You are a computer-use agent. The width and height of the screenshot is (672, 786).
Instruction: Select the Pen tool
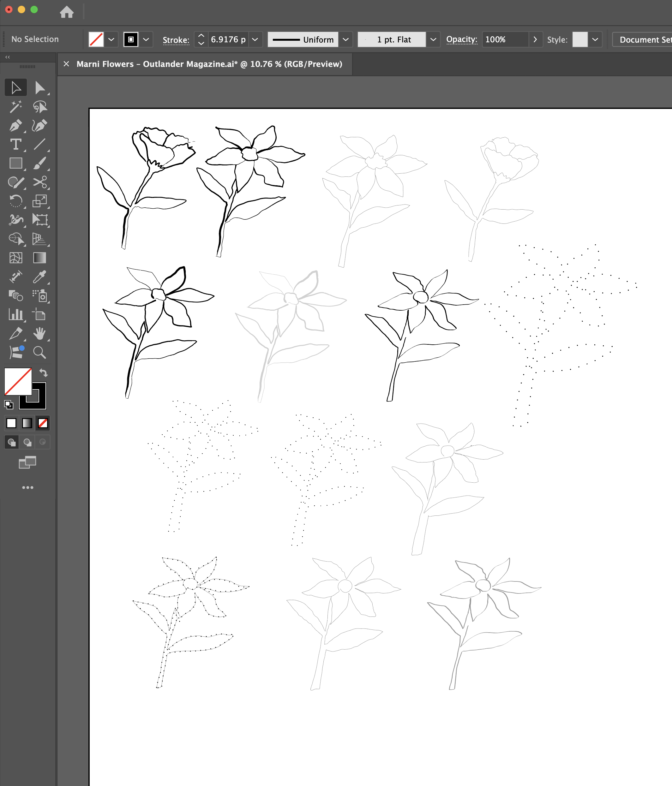[x=16, y=125]
